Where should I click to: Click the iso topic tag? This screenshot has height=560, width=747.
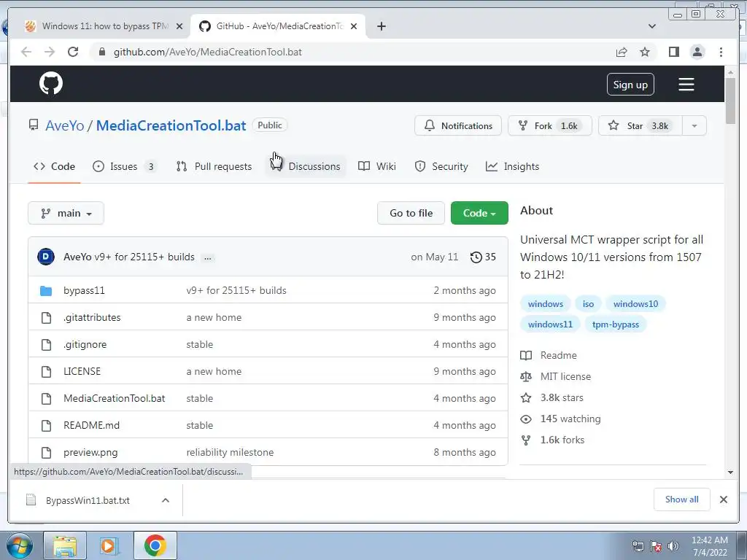pos(588,304)
